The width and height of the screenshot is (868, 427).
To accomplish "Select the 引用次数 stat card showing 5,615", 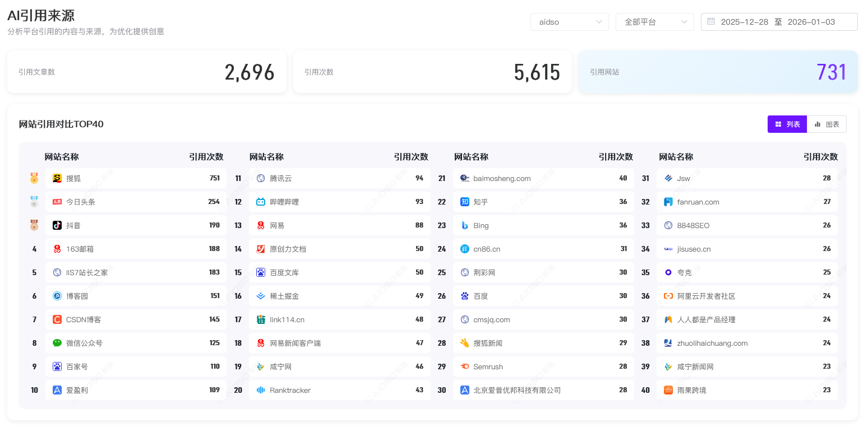I will click(432, 72).
